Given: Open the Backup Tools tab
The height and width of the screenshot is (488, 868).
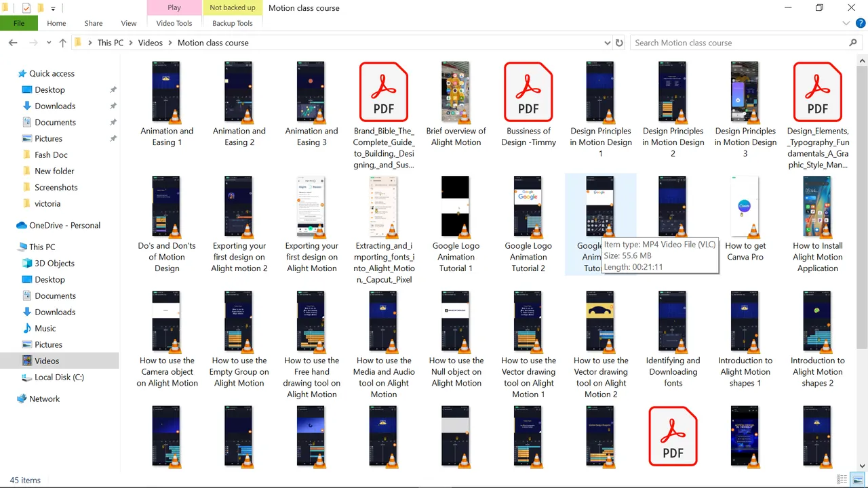Looking at the screenshot, I should (x=233, y=23).
